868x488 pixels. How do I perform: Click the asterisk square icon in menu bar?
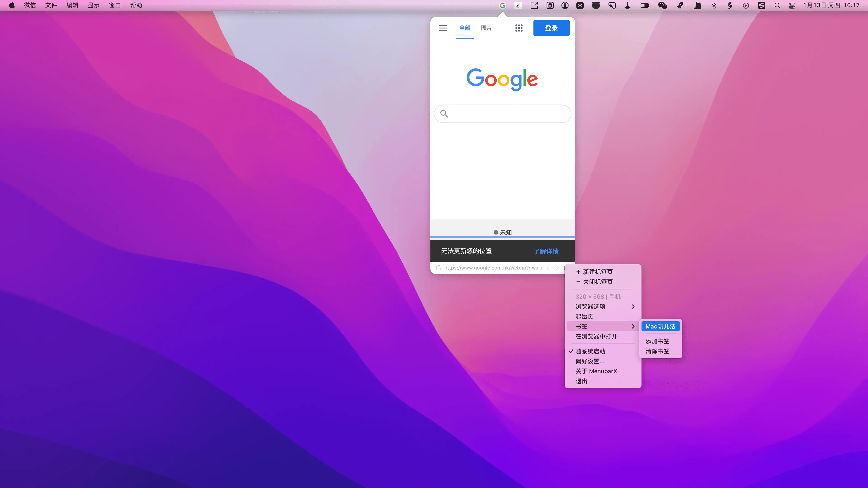(580, 5)
